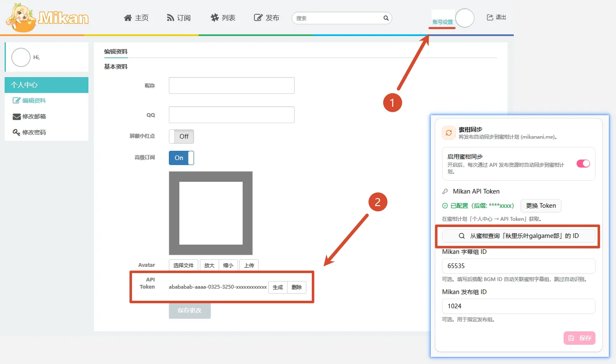
Task: Click the Mikan 字幕组 ID field
Action: coord(519,266)
